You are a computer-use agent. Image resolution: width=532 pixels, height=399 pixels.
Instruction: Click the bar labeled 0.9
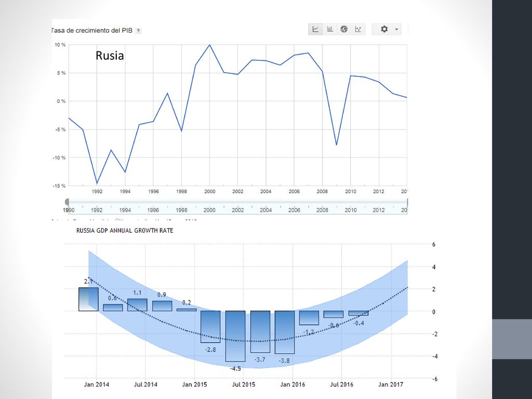click(162, 305)
